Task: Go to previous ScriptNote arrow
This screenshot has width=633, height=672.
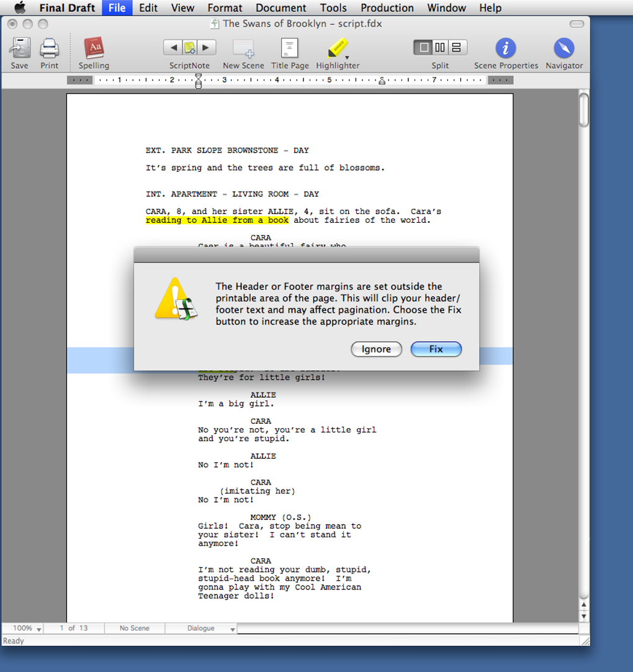Action: pos(173,48)
